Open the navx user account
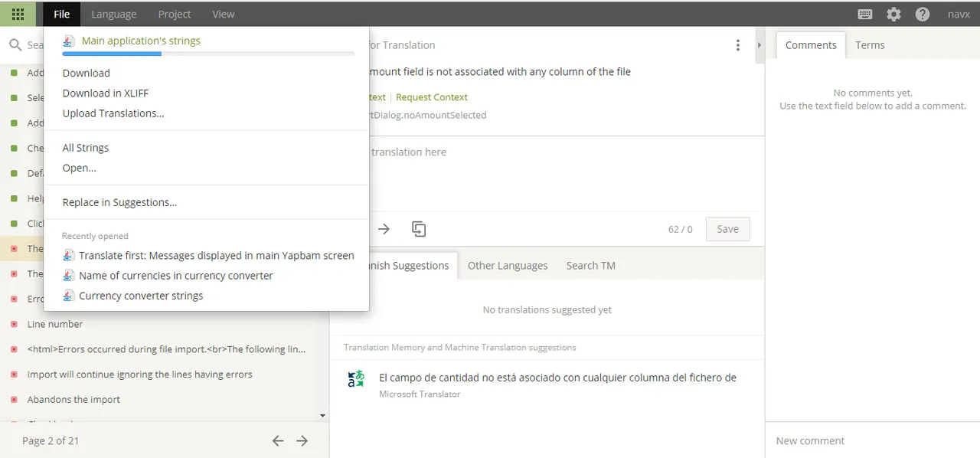 click(959, 14)
